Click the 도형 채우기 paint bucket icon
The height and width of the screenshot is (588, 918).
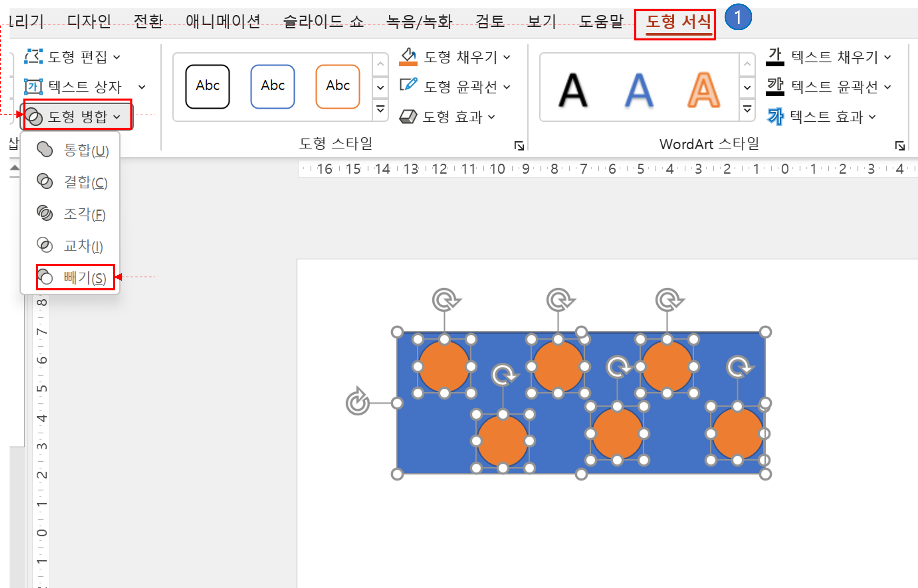[x=408, y=57]
